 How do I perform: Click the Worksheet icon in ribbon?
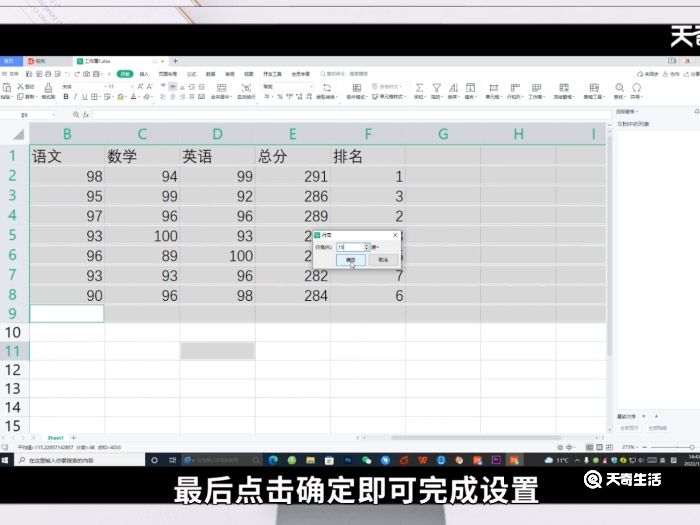click(536, 88)
